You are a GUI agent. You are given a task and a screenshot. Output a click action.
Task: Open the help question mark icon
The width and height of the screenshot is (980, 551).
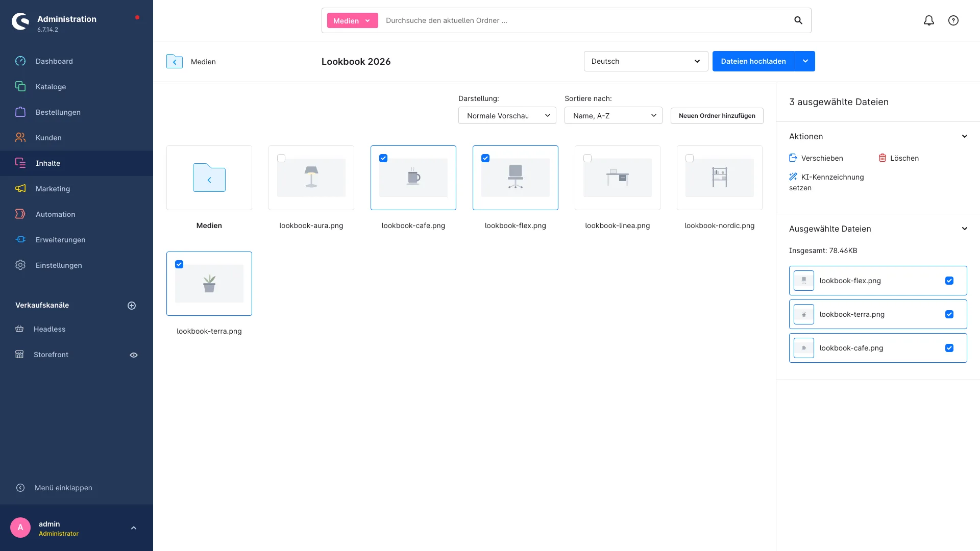tap(953, 20)
